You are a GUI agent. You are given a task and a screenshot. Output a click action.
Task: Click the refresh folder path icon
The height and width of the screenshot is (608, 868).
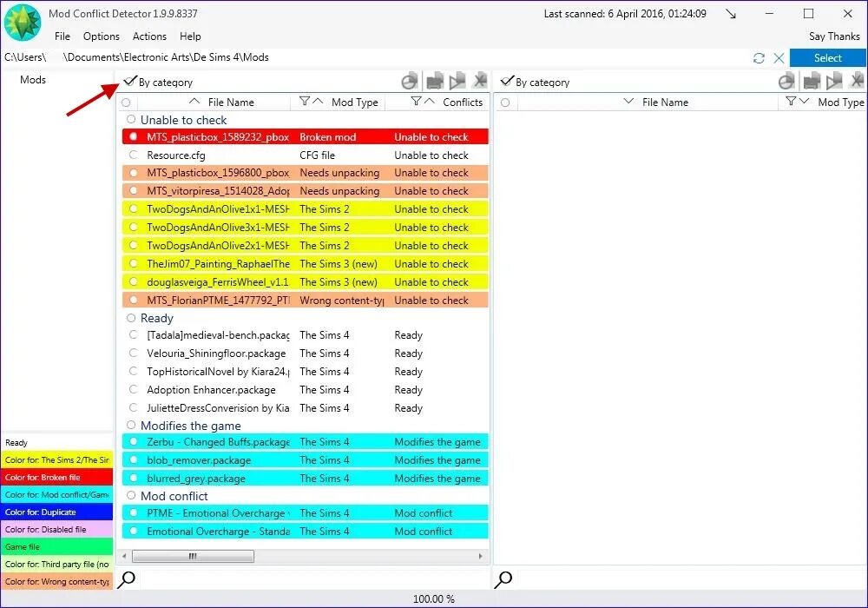759,58
